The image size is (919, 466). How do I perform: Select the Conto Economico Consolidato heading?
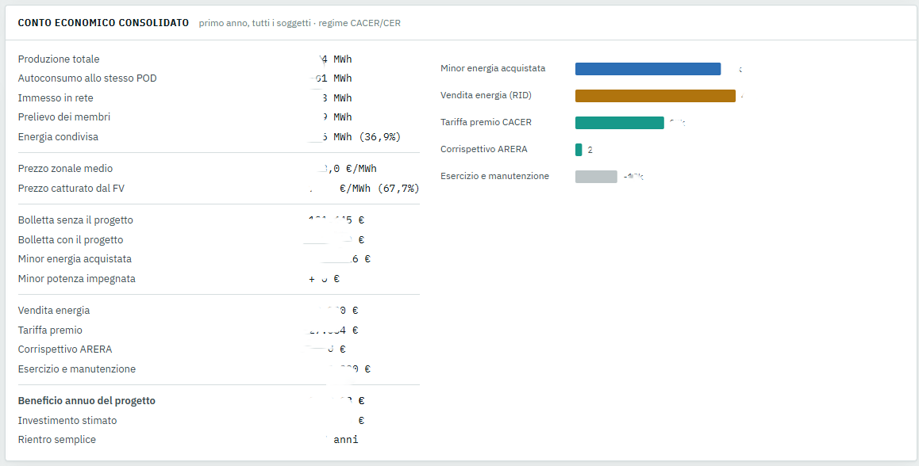pyautogui.click(x=103, y=23)
